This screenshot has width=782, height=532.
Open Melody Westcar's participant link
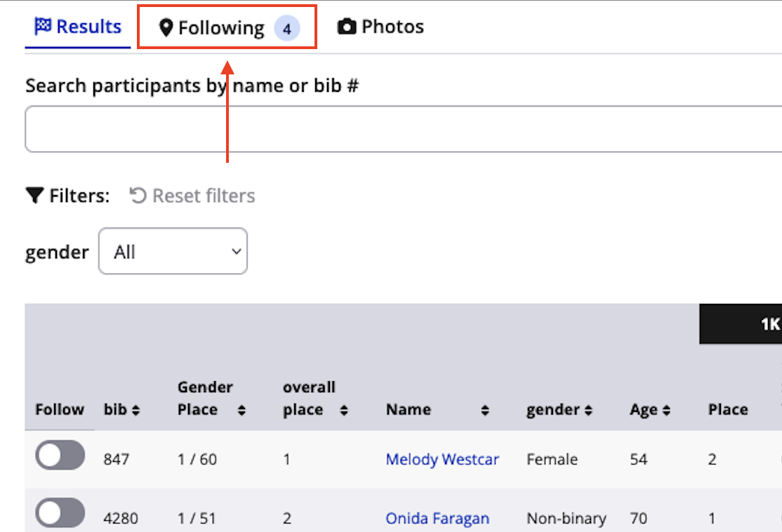tap(442, 460)
